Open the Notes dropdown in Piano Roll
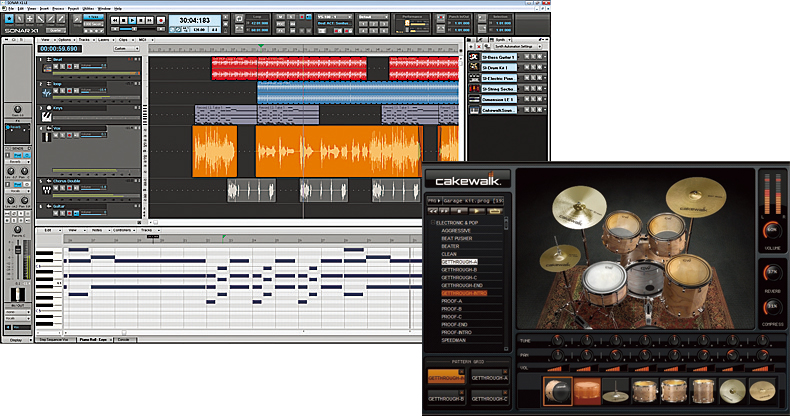Screen dimensions: 790x416 tap(99, 230)
